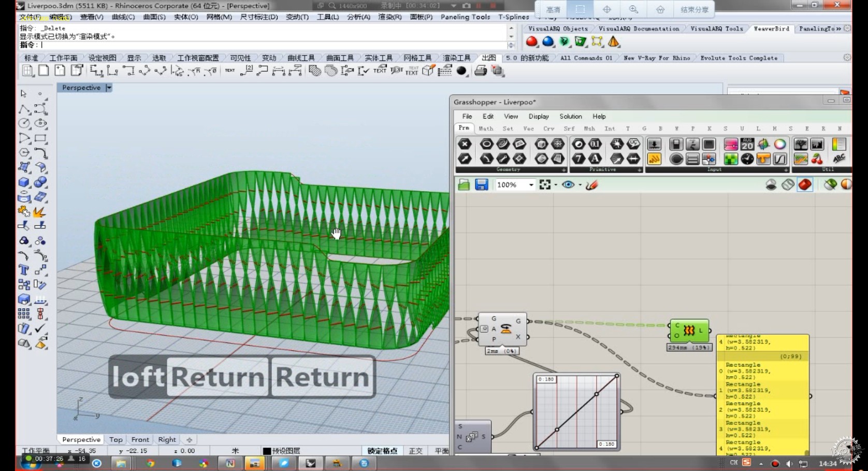Click the Hatch tool in drafting toolbar

[x=315, y=70]
